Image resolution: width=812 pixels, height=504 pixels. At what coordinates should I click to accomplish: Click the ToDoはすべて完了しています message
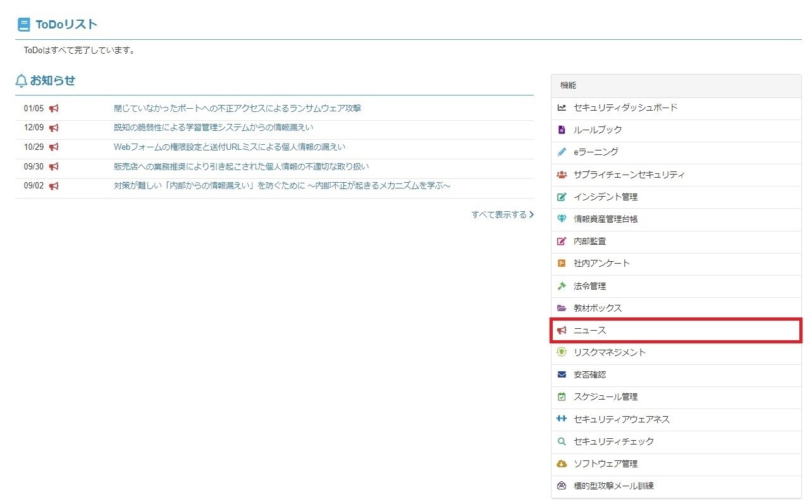pyautogui.click(x=79, y=50)
